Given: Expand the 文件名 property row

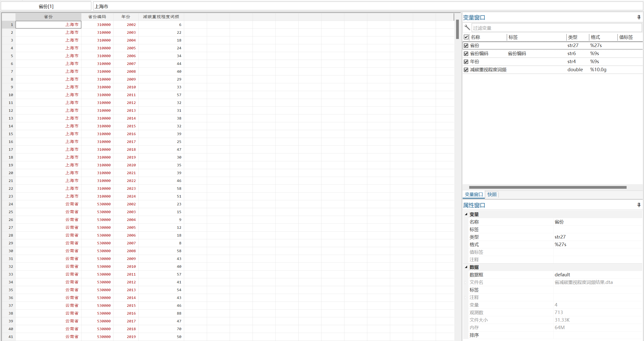Looking at the screenshot, I should pos(466,282).
